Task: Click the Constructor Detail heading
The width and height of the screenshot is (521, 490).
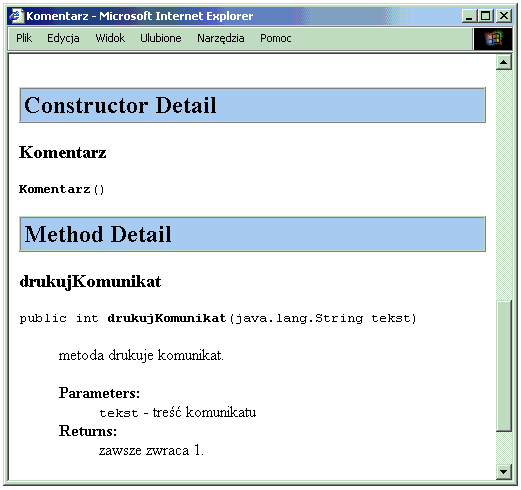Action: 120,105
